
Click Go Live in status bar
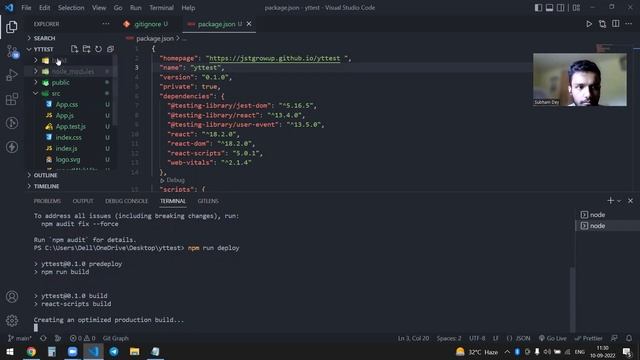[553, 338]
